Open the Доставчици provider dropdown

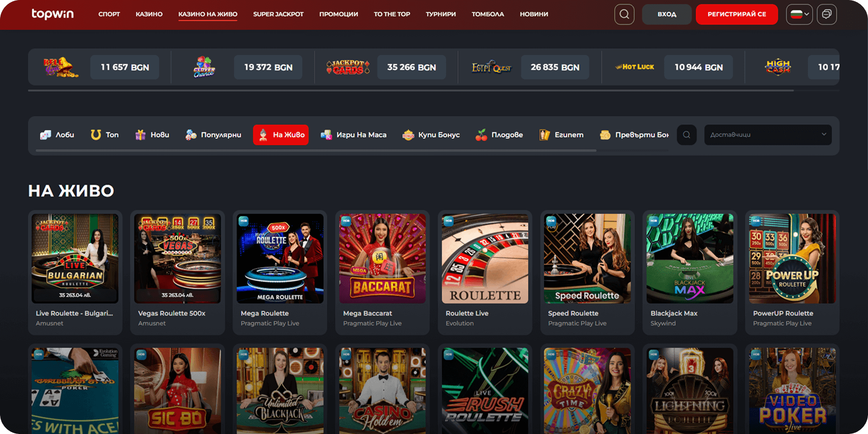(x=768, y=135)
